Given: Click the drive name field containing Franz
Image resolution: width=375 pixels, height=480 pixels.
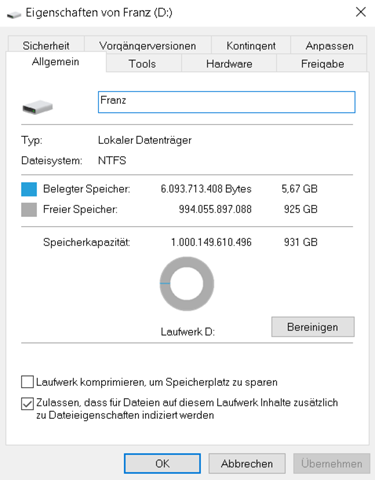Looking at the screenshot, I should [227, 102].
